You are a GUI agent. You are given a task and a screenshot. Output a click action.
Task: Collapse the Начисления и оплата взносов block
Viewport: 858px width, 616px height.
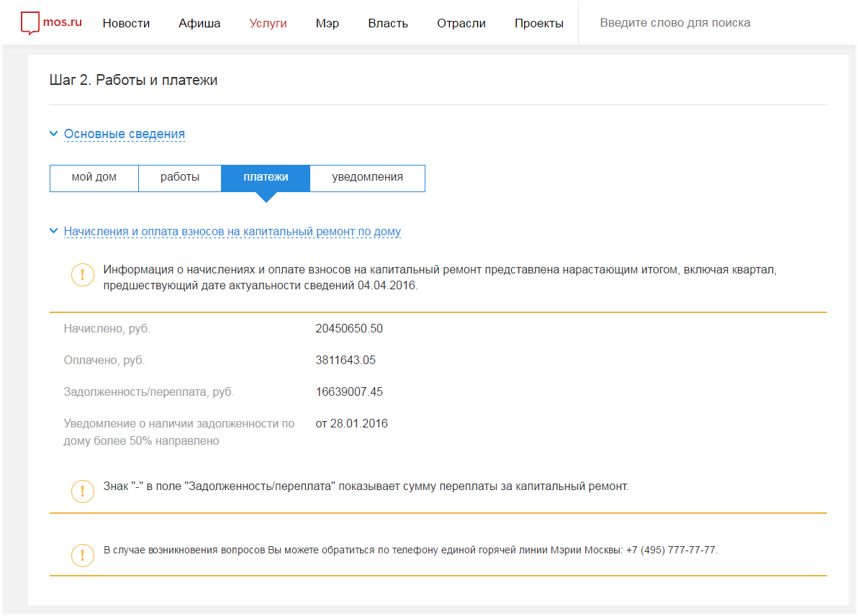pos(232,232)
